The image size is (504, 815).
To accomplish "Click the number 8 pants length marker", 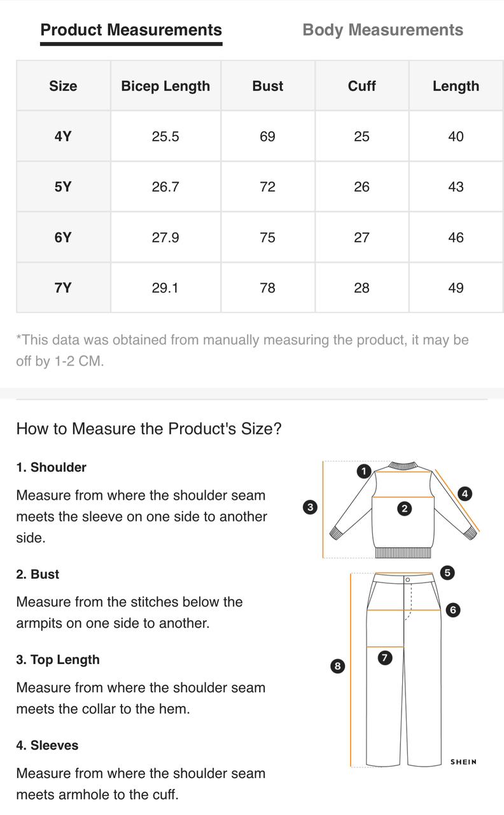I will pyautogui.click(x=337, y=666).
